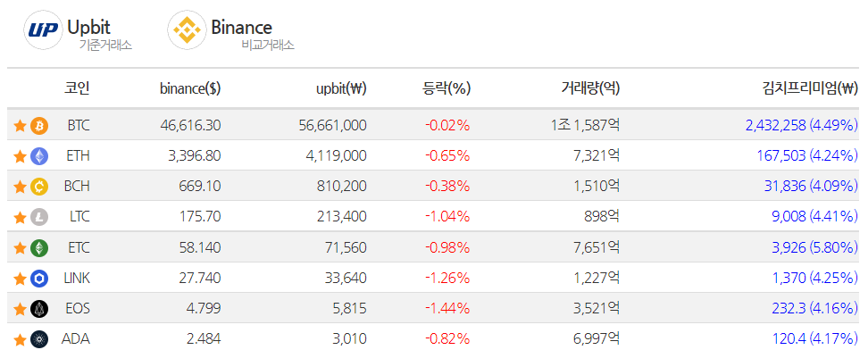
Task: Click the Upbit exchange logo
Action: (44, 30)
